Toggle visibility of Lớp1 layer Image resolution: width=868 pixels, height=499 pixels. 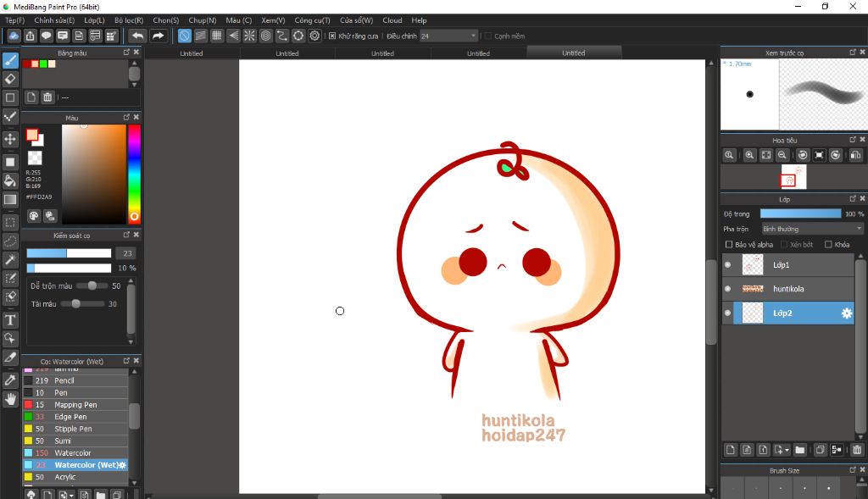tap(727, 265)
